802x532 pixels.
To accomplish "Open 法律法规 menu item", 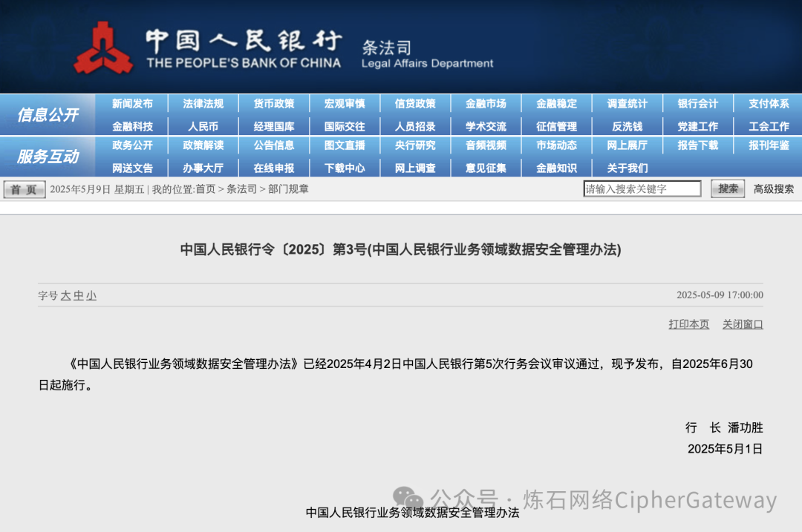I will pyautogui.click(x=203, y=104).
